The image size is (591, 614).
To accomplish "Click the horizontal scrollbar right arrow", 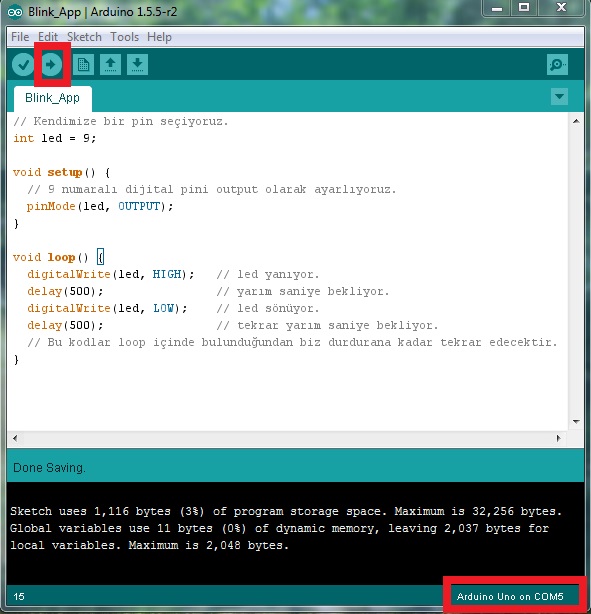I will pos(558,438).
